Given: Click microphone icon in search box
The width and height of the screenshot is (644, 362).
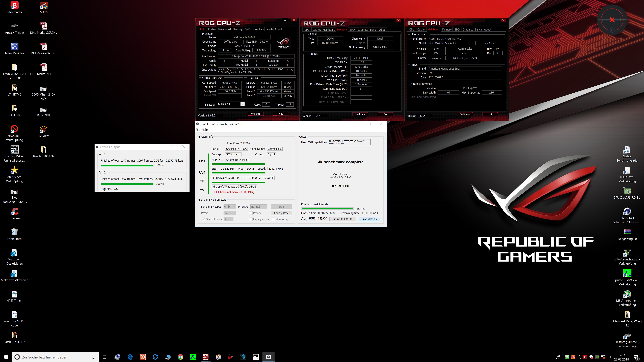Looking at the screenshot, I should click(93, 357).
